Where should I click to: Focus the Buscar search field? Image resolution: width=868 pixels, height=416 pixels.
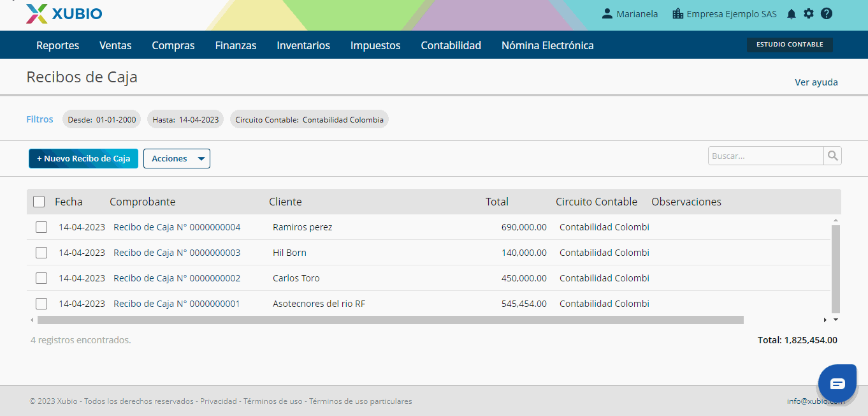[x=765, y=156]
